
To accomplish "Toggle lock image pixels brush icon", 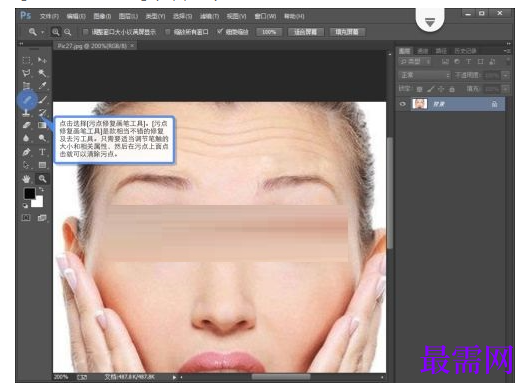I will tap(430, 89).
